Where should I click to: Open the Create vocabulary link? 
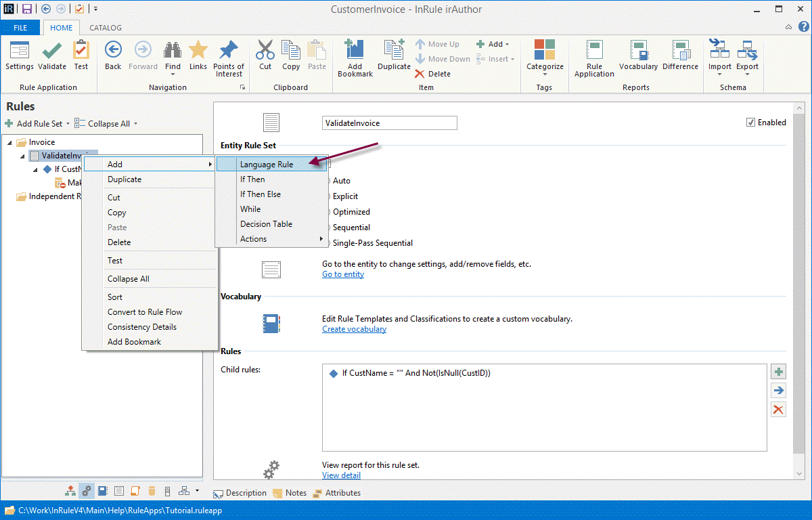click(354, 329)
